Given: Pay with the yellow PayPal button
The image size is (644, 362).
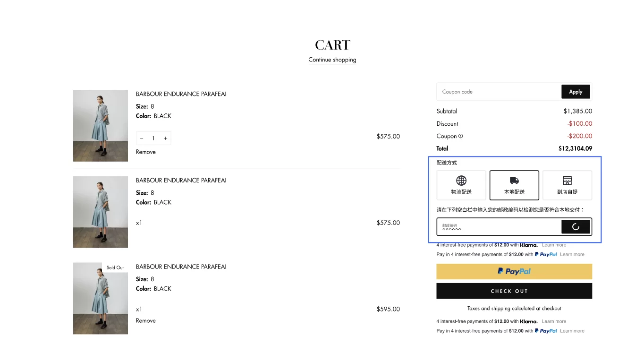Looking at the screenshot, I should pos(514,271).
